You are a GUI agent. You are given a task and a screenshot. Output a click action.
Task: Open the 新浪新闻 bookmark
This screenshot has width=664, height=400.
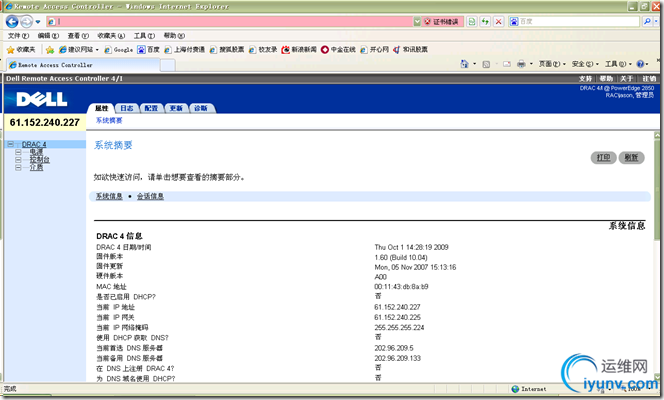click(x=299, y=50)
